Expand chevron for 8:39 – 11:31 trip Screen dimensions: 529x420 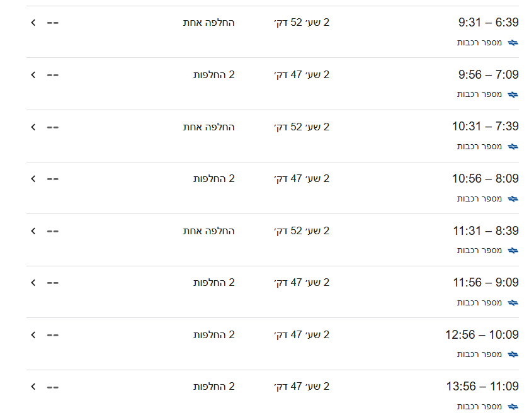coord(33,231)
